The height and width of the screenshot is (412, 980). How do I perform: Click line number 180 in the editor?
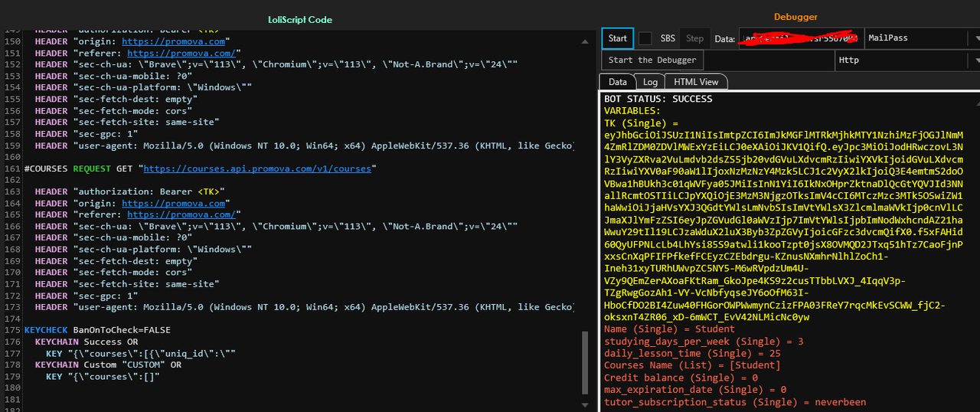(11, 387)
